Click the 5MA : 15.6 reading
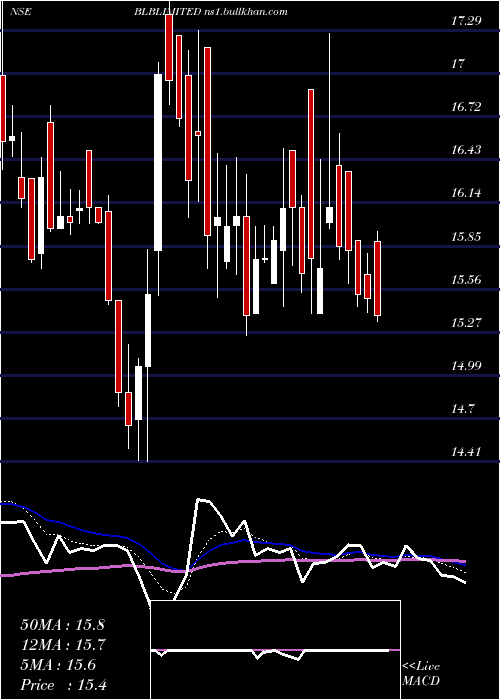The image size is (500, 700). (58, 665)
